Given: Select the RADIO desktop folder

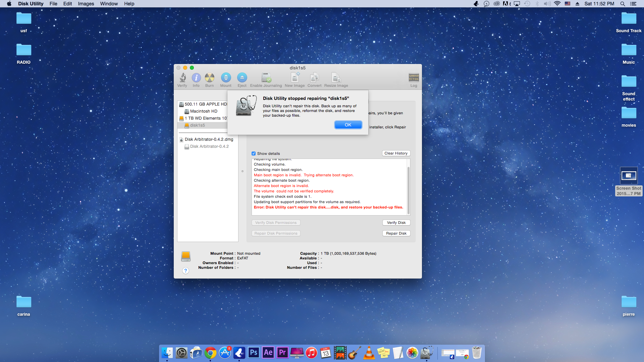Looking at the screenshot, I should click(23, 54).
